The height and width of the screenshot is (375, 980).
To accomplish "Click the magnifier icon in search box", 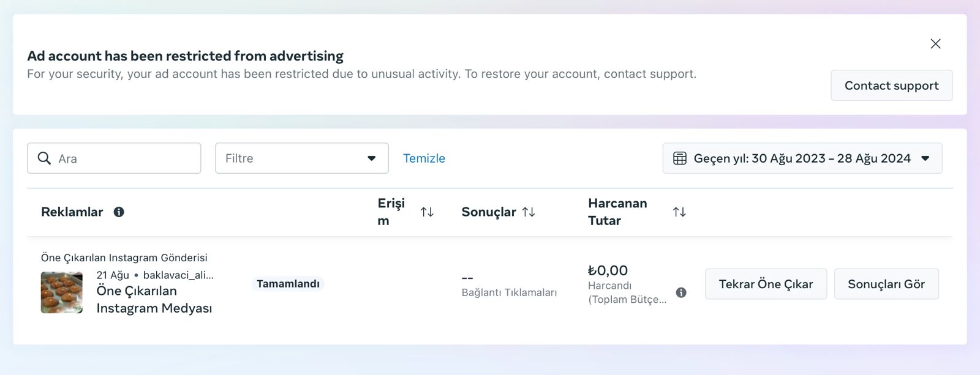I will tap(44, 158).
